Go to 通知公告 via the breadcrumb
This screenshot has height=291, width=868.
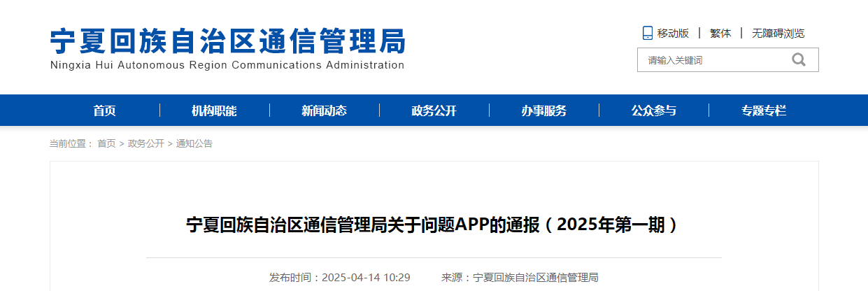[x=194, y=143]
